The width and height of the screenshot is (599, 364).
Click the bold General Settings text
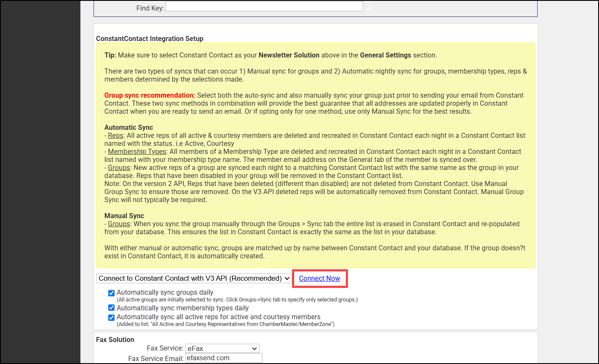click(x=386, y=55)
